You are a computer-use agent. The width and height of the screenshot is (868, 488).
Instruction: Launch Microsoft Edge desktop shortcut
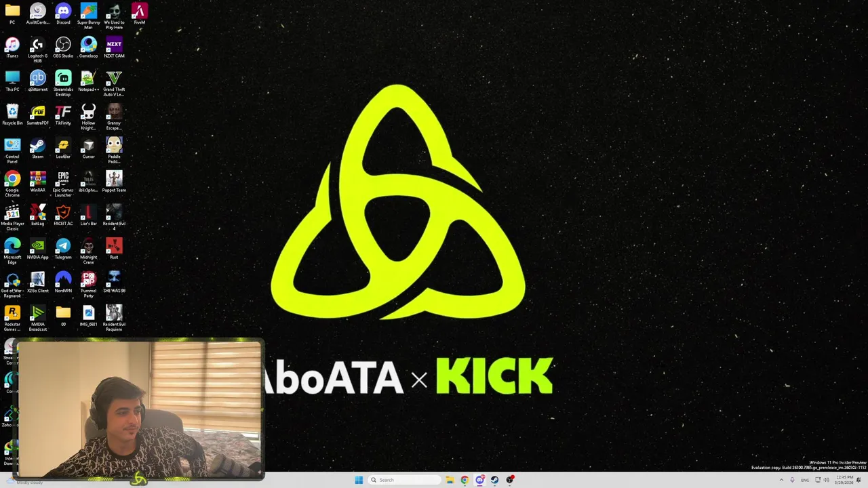pyautogui.click(x=12, y=251)
